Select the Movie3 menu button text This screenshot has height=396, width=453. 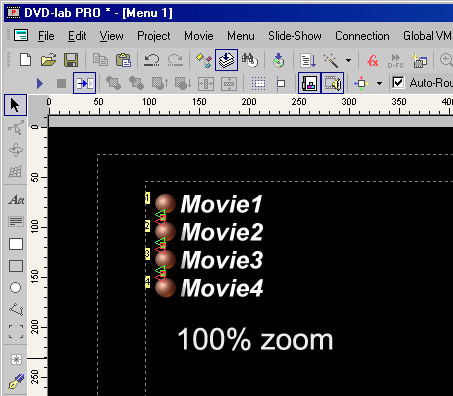coord(222,260)
